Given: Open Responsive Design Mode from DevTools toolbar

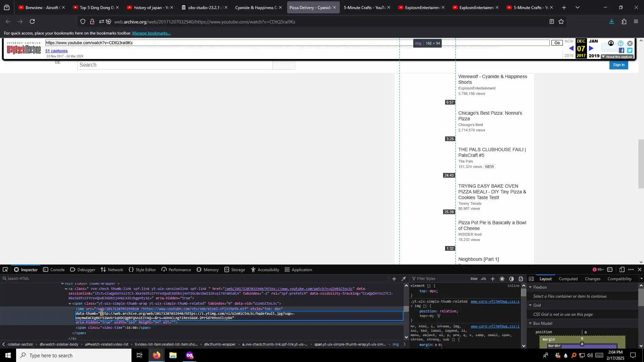Looking at the screenshot, I should (622, 270).
